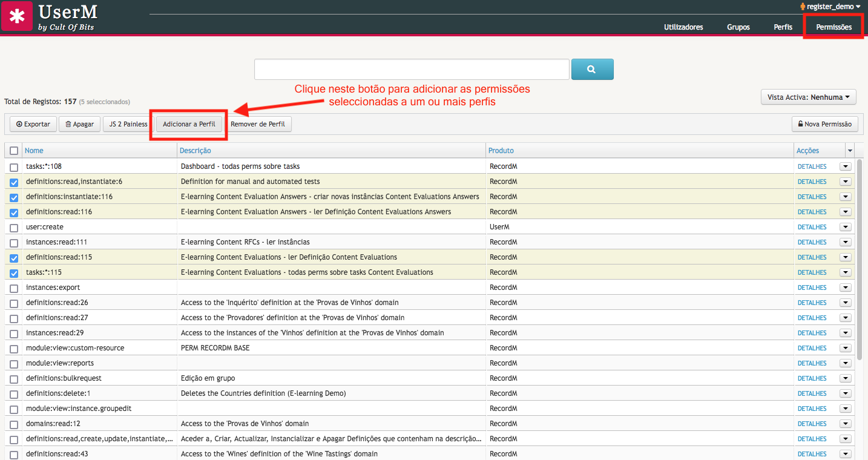Click the Acções column header label
Screen dimensions: 868x460
point(807,151)
